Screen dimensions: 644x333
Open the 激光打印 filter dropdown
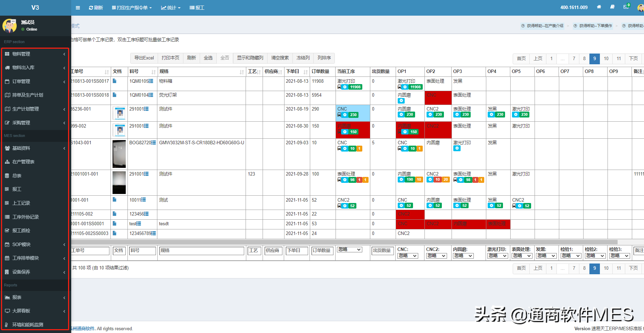pyautogui.click(x=498, y=256)
